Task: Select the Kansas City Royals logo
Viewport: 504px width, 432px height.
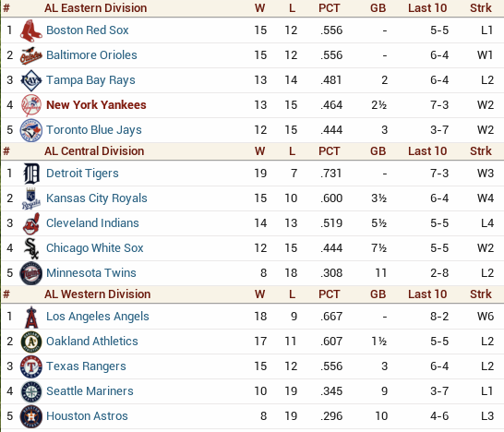Action: click(31, 198)
